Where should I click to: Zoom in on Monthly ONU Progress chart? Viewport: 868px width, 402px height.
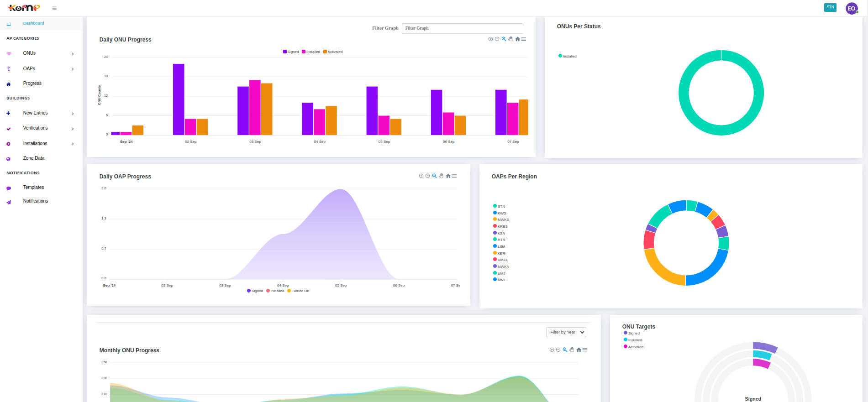[x=552, y=350]
